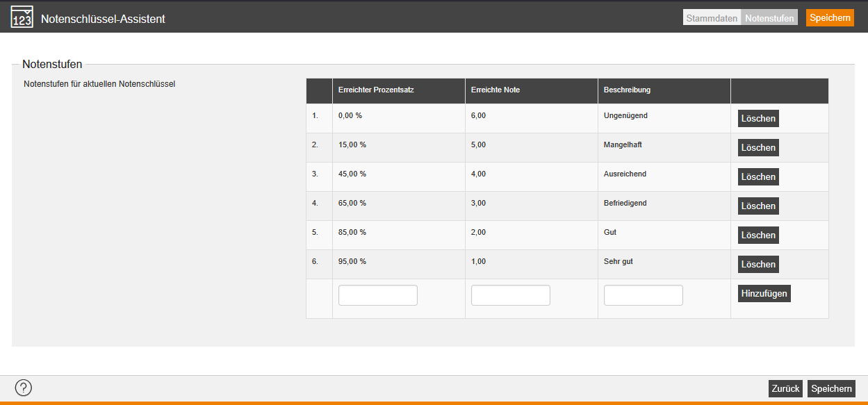Image resolution: width=868 pixels, height=405 pixels.
Task: Delete the Sehr gut grade row
Action: click(758, 265)
